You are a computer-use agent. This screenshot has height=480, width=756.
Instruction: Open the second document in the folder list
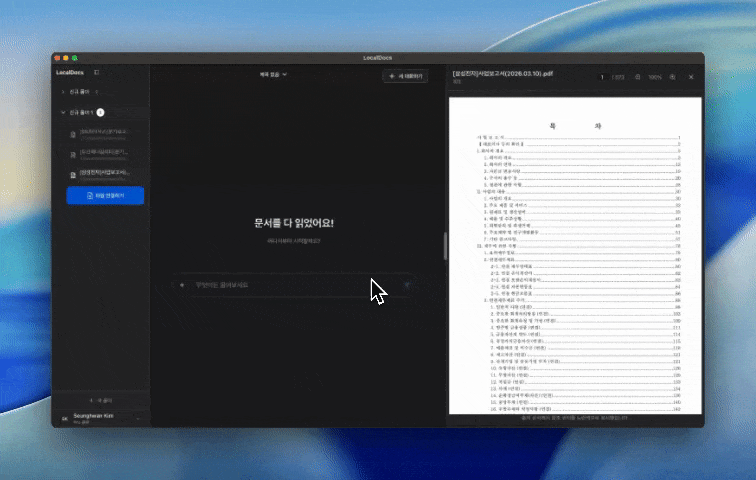[104, 154]
